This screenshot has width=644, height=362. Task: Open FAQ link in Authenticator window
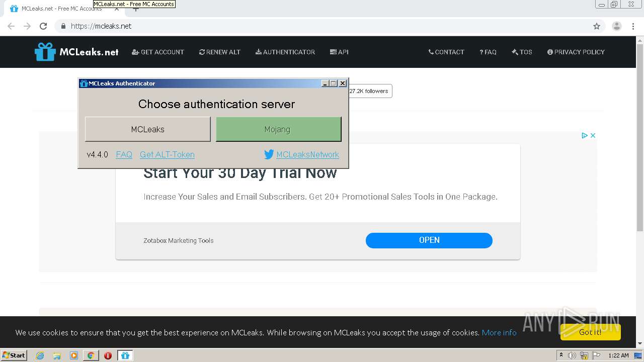tap(124, 154)
